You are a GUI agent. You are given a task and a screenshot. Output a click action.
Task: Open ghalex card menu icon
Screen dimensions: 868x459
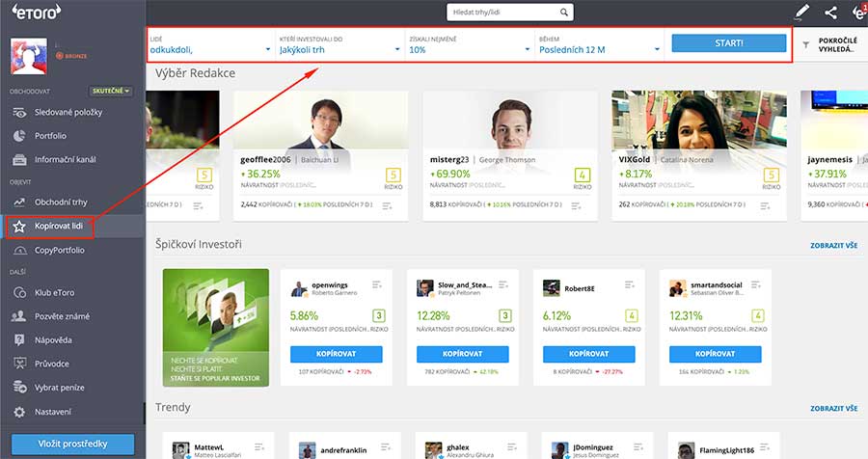[512, 446]
